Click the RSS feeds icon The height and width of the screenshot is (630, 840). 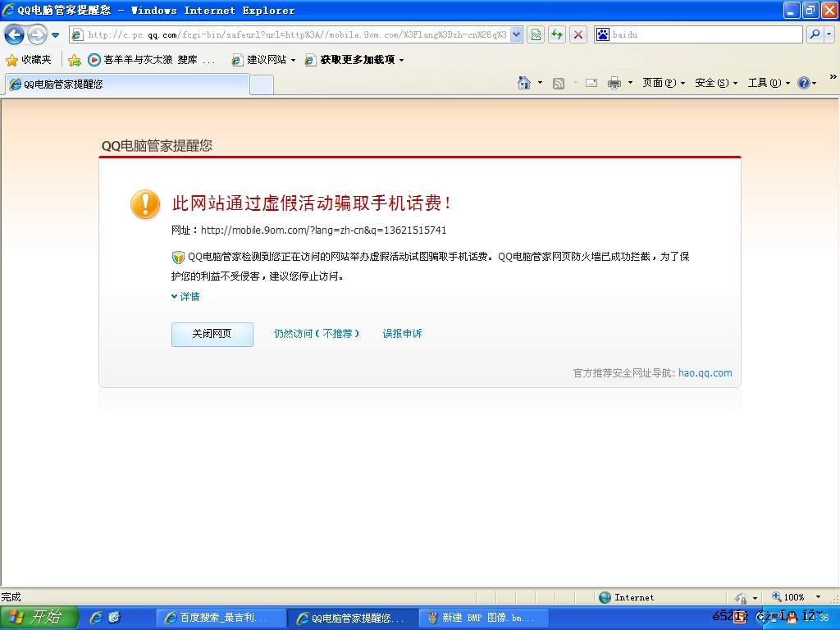[x=558, y=83]
